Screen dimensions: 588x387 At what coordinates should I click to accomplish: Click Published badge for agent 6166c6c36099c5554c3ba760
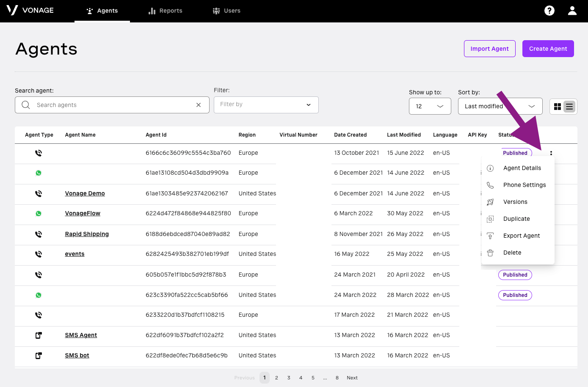(x=515, y=153)
